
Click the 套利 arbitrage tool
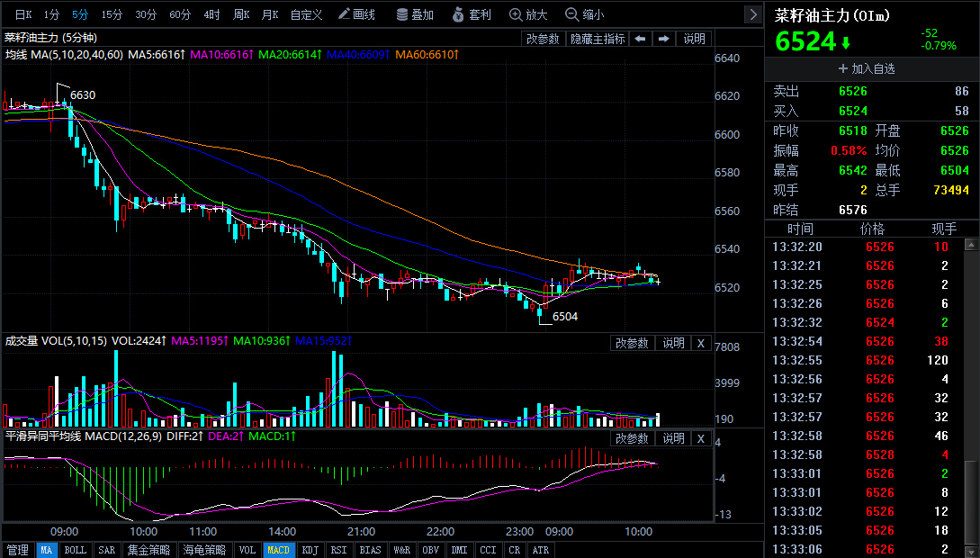pos(472,14)
